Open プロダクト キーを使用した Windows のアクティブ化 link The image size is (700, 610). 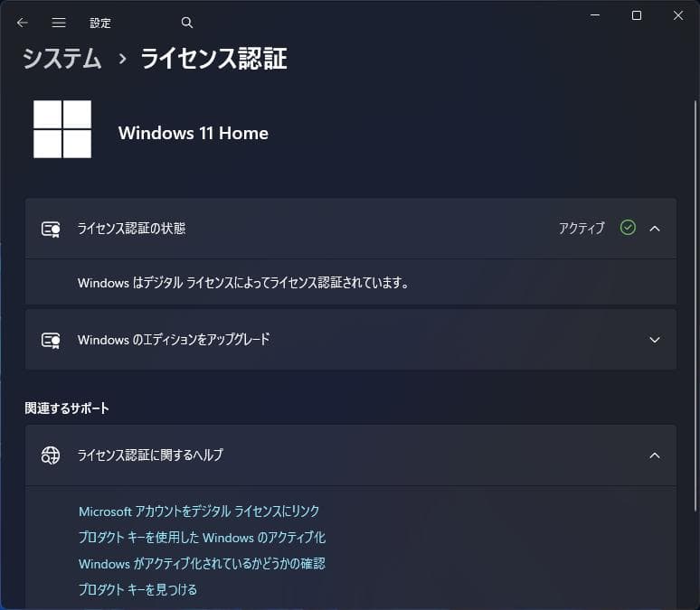tap(203, 538)
